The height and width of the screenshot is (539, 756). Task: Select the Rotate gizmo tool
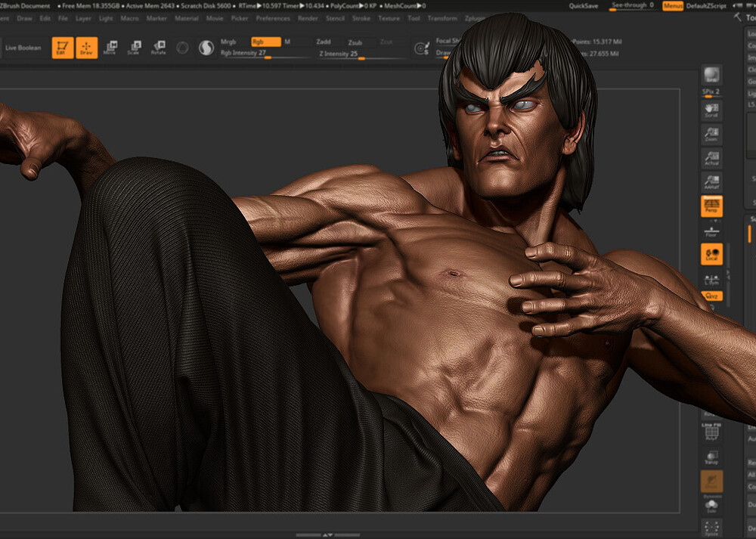pyautogui.click(x=158, y=48)
